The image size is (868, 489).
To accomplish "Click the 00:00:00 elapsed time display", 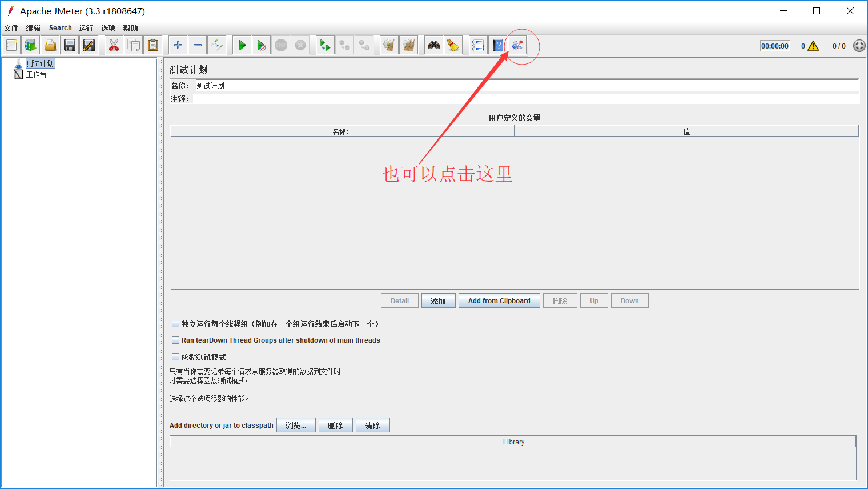I will 775,46.
